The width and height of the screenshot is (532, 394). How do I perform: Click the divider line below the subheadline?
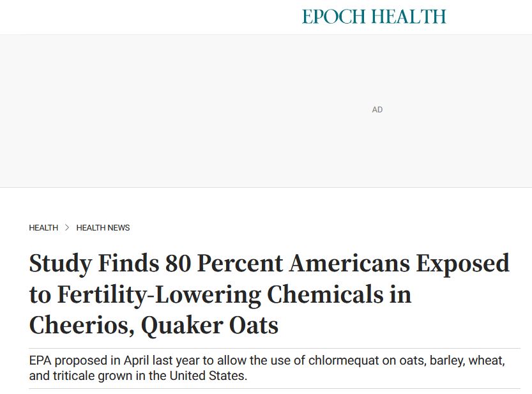click(x=275, y=388)
